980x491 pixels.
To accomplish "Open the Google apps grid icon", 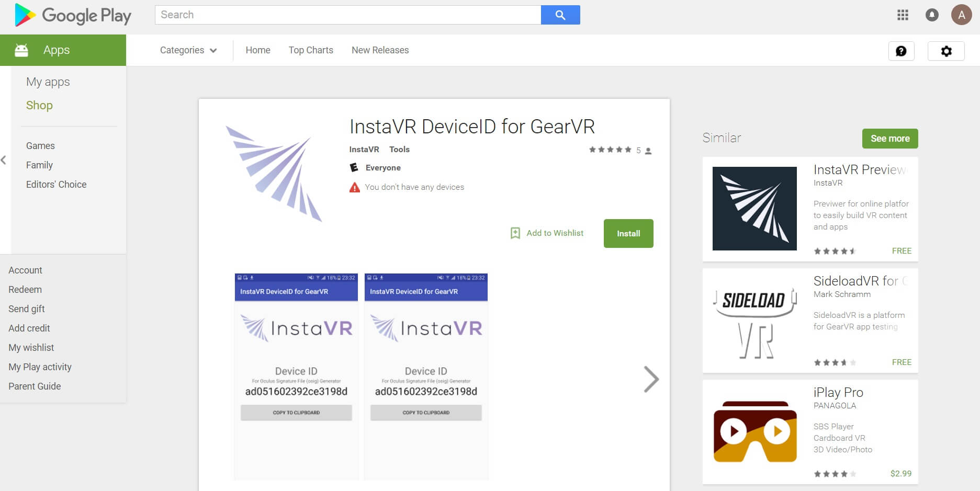I will (903, 15).
